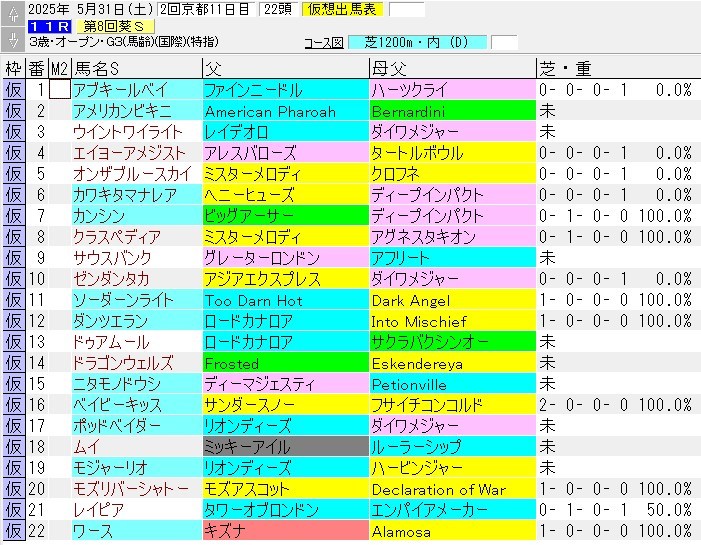
Task: Click the empty box beside 仮想出馬表
Action: tap(406, 9)
